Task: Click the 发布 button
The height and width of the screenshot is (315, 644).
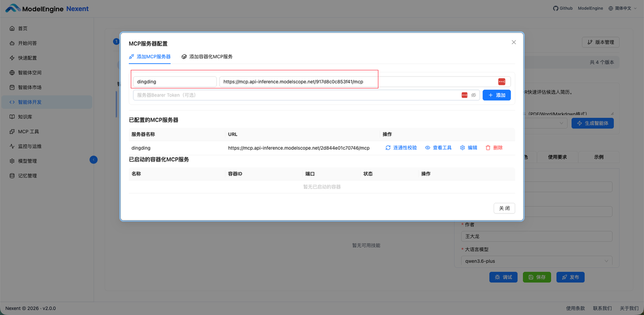Action: [570, 277]
